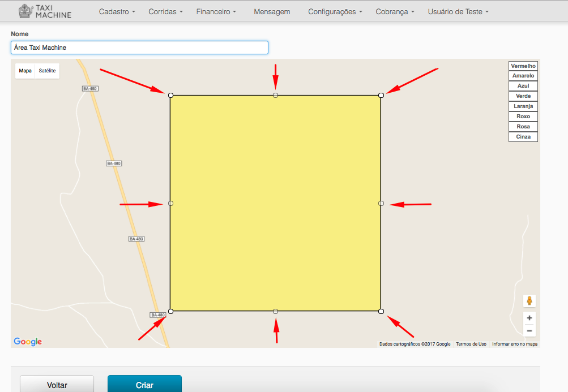Click the Voltar button
Image resolution: width=568 pixels, height=392 pixels.
[x=57, y=385]
